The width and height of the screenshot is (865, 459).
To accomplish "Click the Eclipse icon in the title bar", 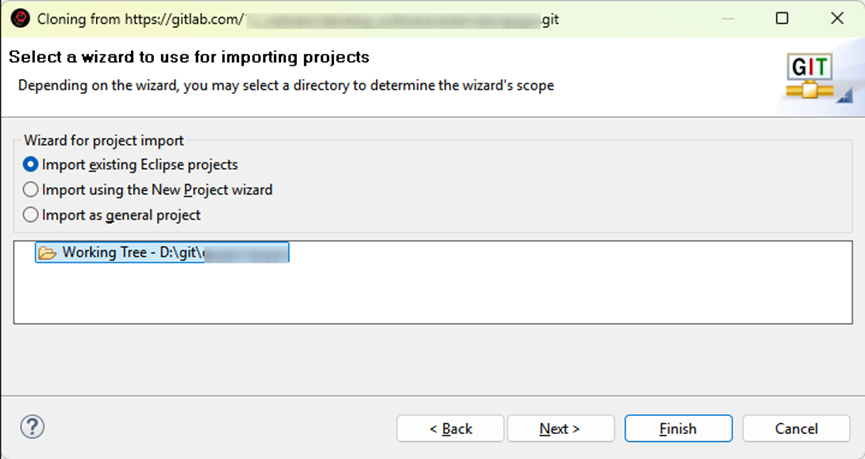I will 19,18.
